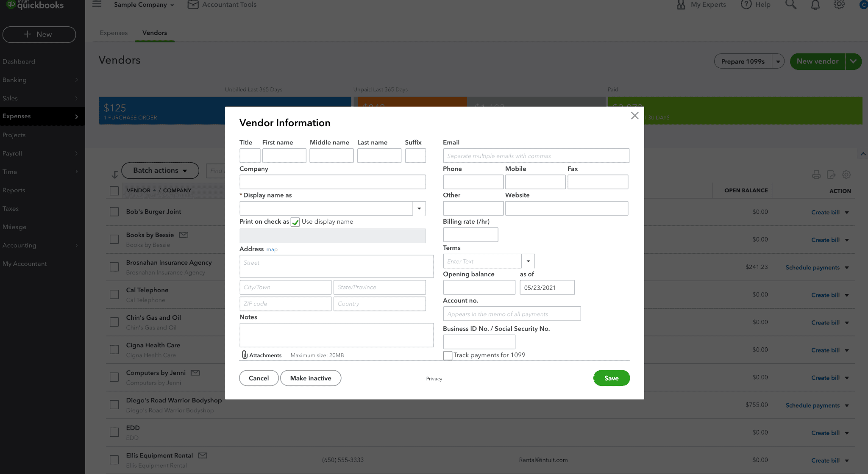Screen dimensions: 868x474
Task: Toggle Use display name checkbox
Action: (x=295, y=222)
